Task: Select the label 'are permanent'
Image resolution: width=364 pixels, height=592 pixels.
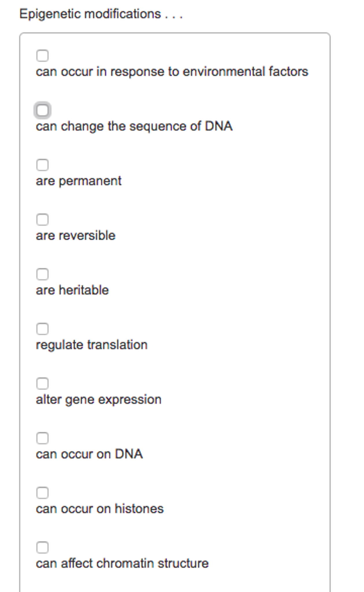Action: point(79,180)
